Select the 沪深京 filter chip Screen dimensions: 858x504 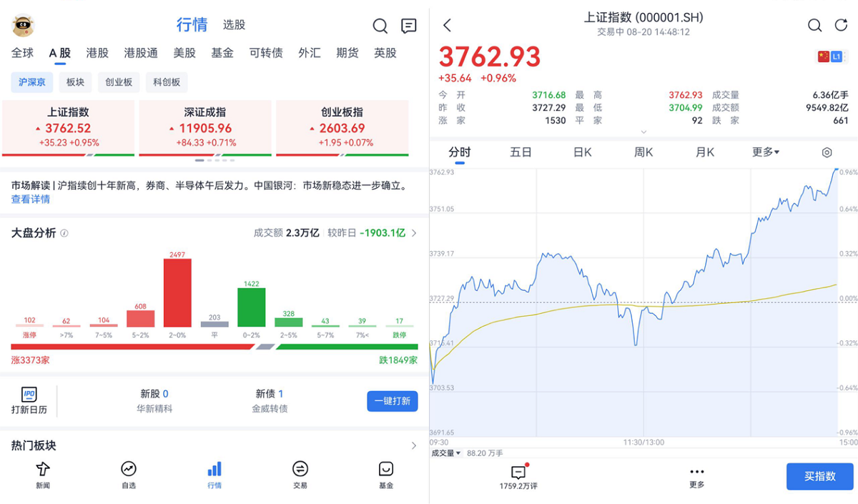(32, 82)
